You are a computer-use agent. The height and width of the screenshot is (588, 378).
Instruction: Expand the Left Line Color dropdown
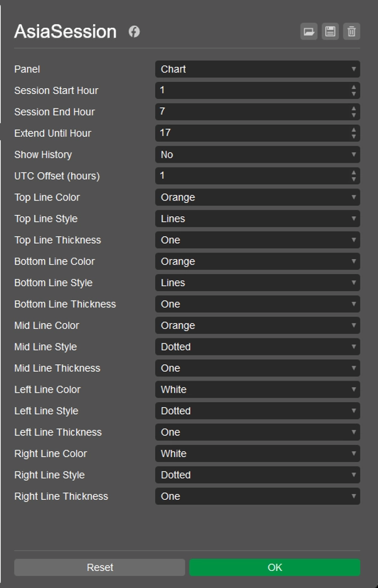tap(257, 389)
